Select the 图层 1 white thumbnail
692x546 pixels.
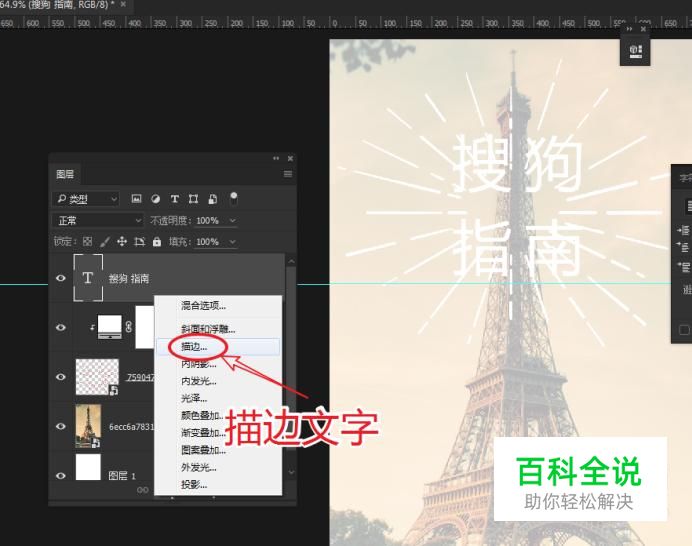coord(88,467)
